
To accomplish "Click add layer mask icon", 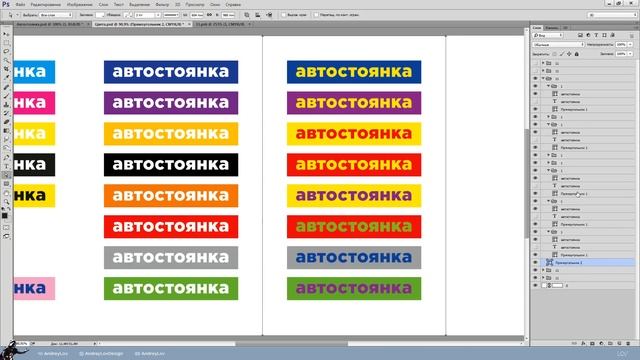I will (x=592, y=344).
